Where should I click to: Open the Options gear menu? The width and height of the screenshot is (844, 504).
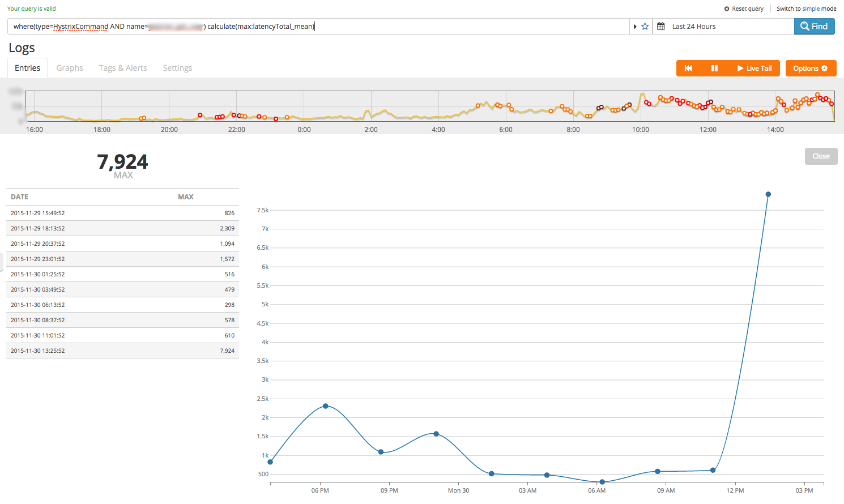click(811, 69)
